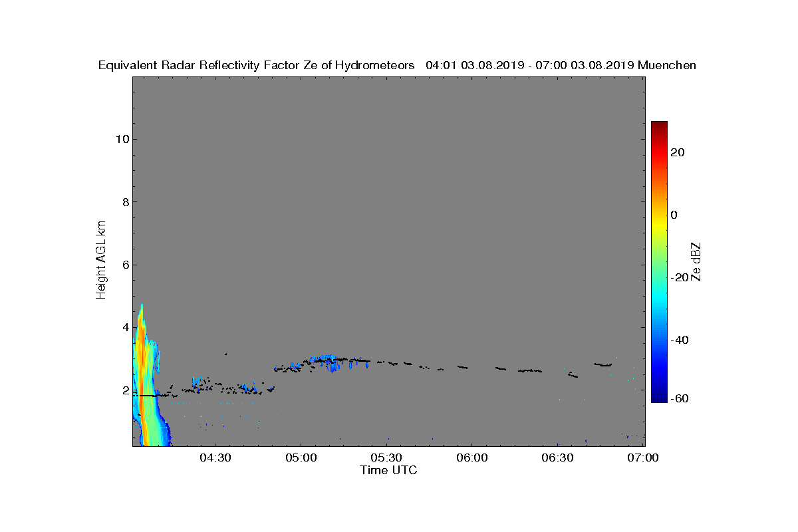Click the Ze dBZ colorbar label
This screenshot has width=798, height=532.
[x=696, y=261]
